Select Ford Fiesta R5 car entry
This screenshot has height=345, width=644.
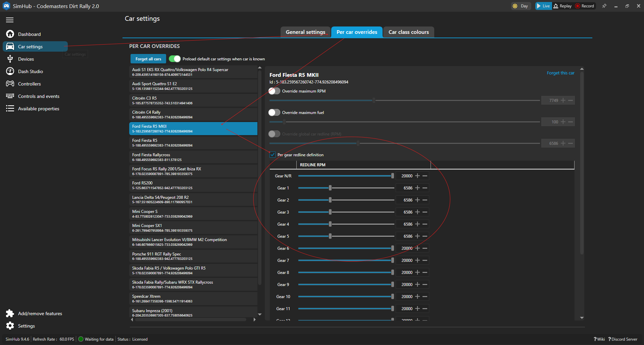click(x=193, y=142)
